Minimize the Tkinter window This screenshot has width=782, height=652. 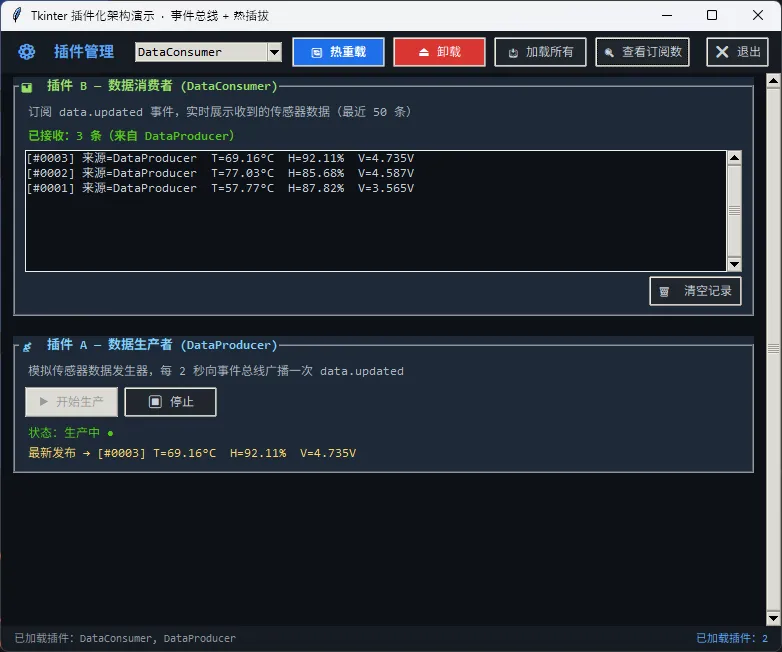[x=667, y=15]
